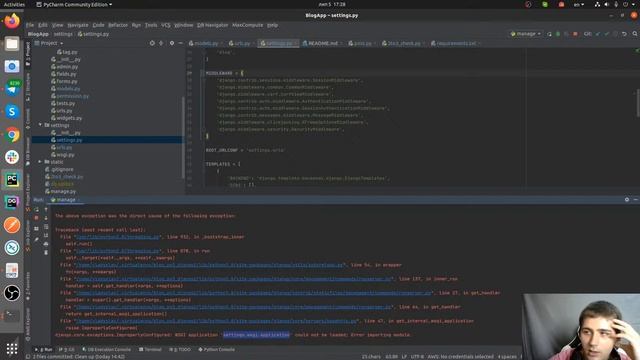This screenshot has height=360, width=640.
Task: Click the trash clear-all icon in Run panel
Action: pos(46,253)
